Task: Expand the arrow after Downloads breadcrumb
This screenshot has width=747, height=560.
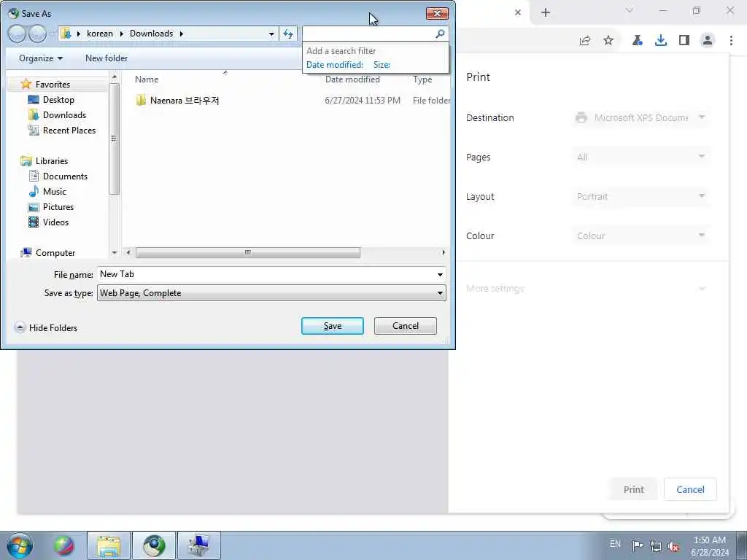Action: (x=182, y=34)
